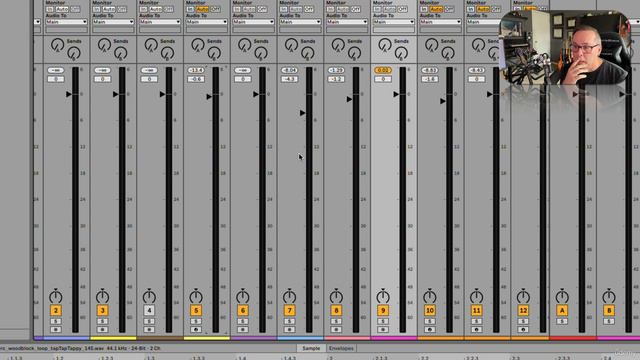Arm track 3 for recording
The height and width of the screenshot is (360, 640).
[x=102, y=329]
